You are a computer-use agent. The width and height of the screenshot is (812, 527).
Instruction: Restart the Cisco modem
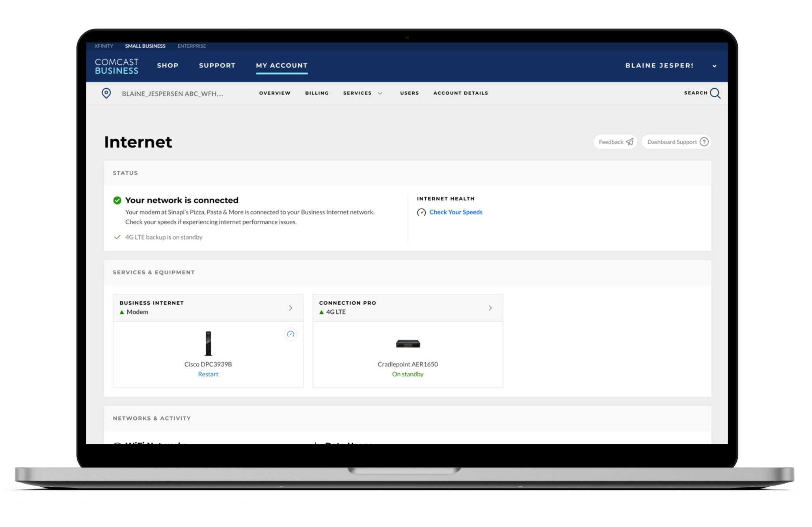coord(208,374)
